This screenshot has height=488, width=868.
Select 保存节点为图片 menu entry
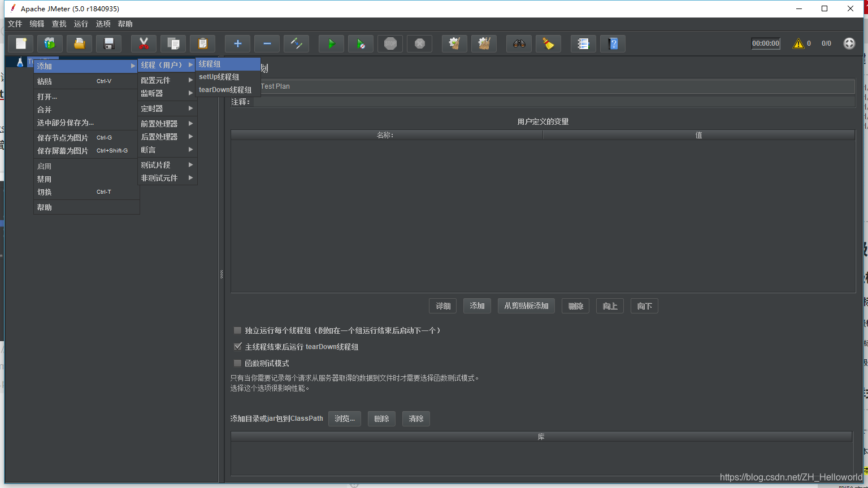[x=86, y=138]
